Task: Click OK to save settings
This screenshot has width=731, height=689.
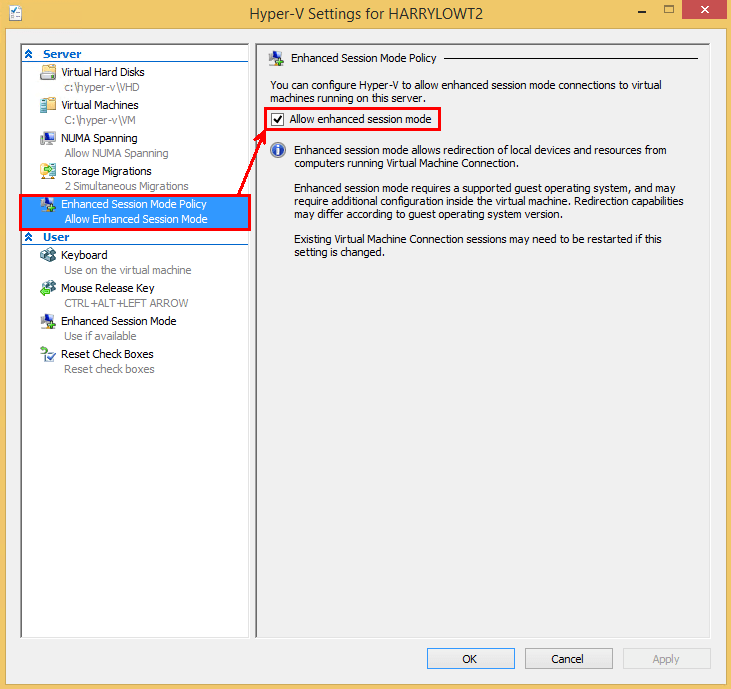Action: 470,659
